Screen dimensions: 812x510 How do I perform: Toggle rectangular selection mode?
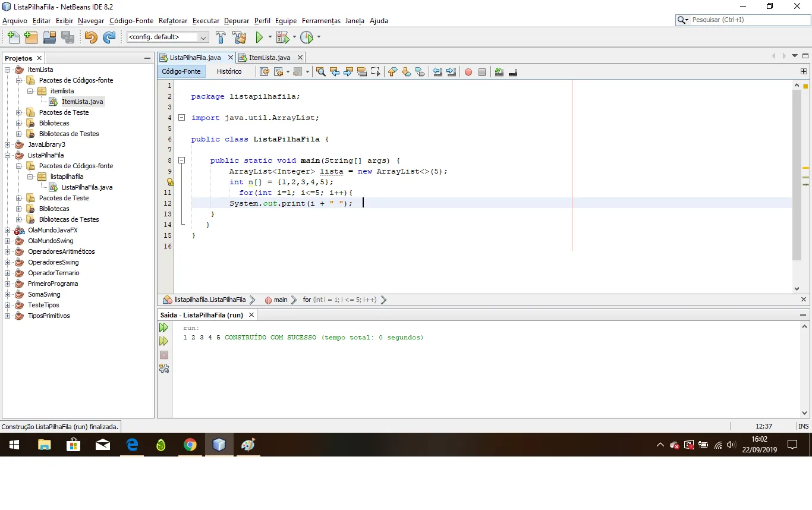click(x=376, y=72)
